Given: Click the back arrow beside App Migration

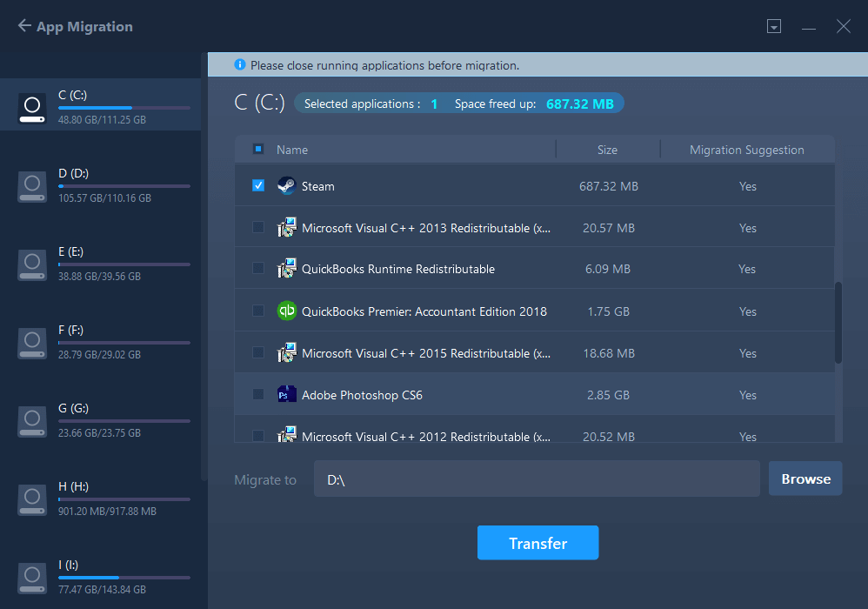Looking at the screenshot, I should (x=24, y=26).
